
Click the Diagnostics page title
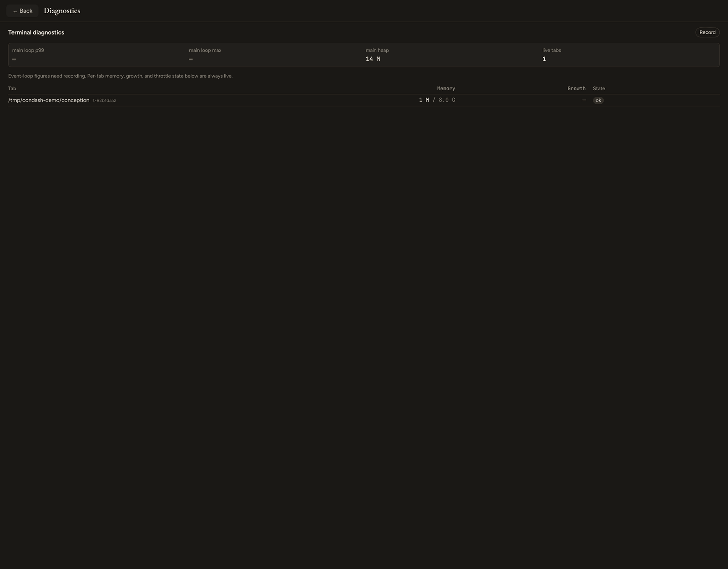coord(62,10)
